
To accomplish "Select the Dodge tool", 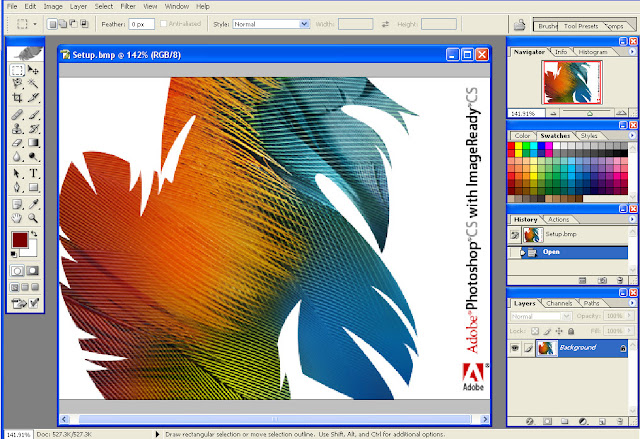I will 33,156.
